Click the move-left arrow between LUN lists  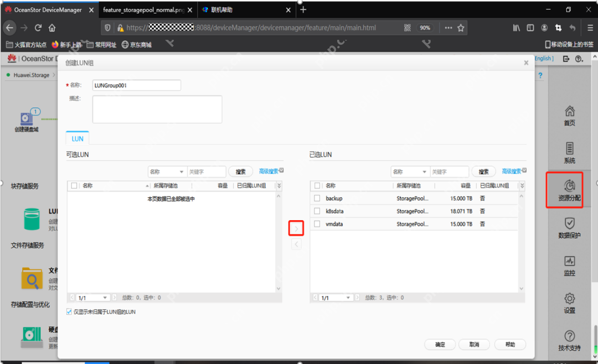pos(296,244)
